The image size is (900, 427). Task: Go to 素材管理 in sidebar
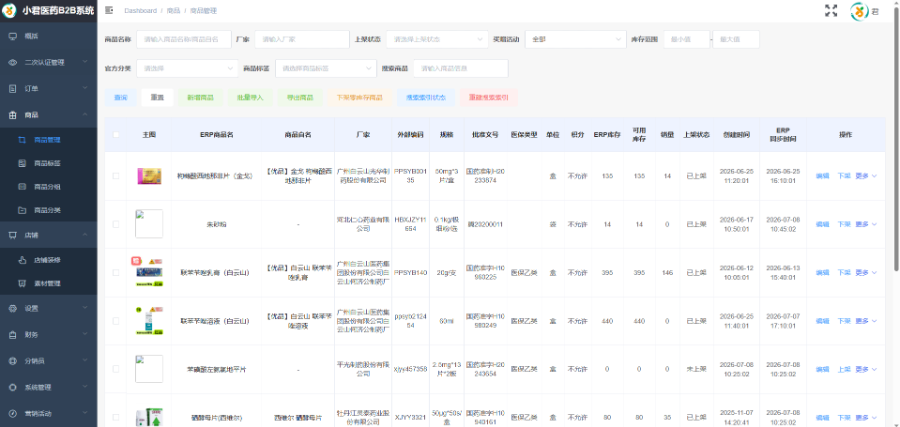click(49, 283)
